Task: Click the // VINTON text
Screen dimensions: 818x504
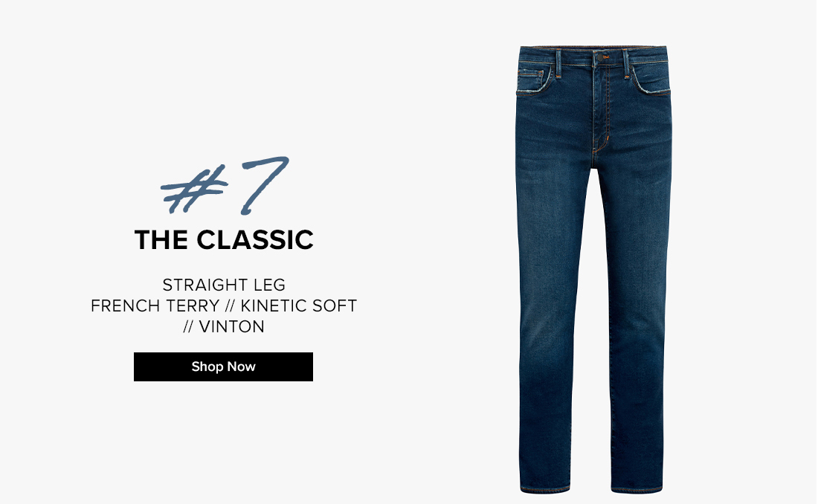Action: [224, 326]
